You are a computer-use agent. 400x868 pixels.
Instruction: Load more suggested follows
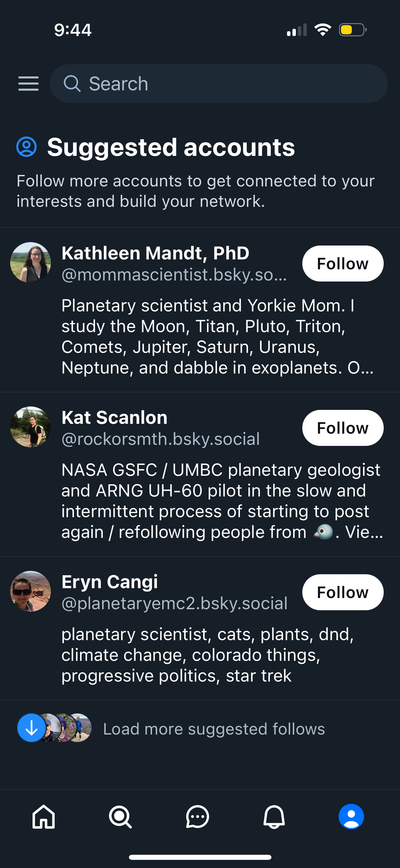(214, 729)
